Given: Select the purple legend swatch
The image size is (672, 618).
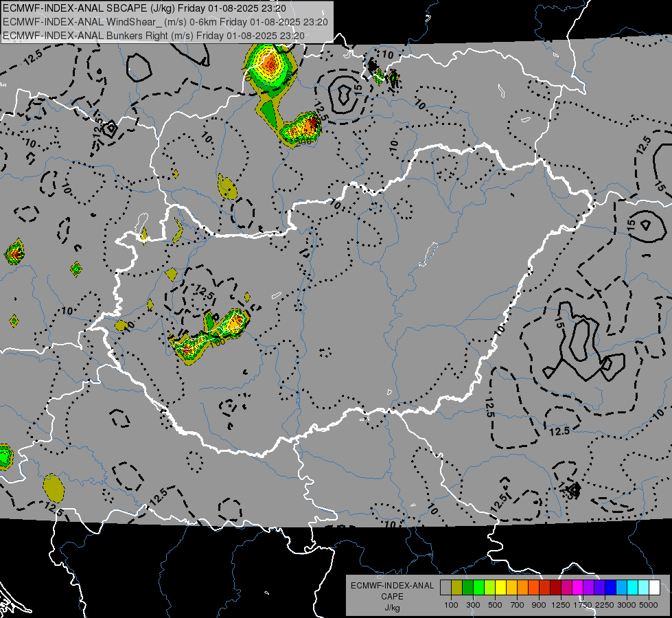Looking at the screenshot, I should 589,588.
